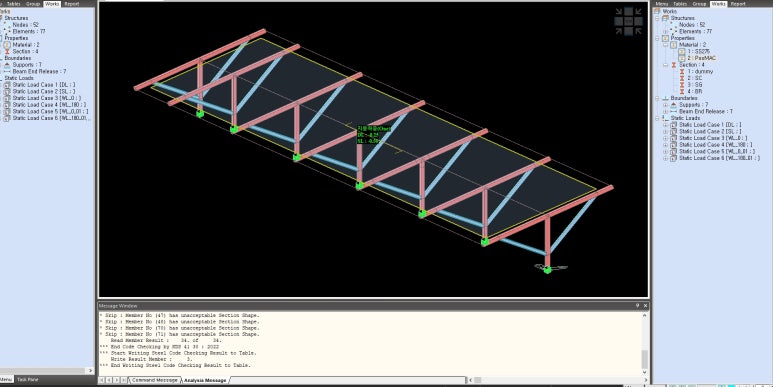Collapse the Material group in right tree
The image size is (773, 387).
coord(667,45)
